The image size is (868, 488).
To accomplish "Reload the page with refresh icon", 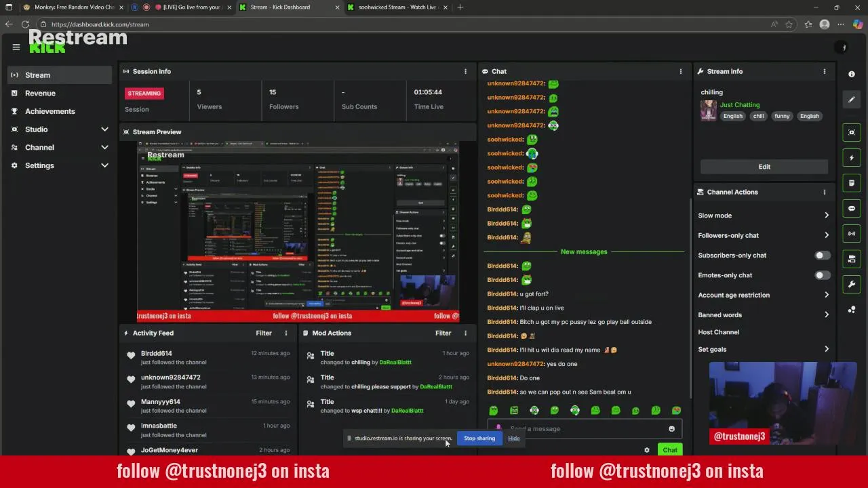I will click(25, 24).
